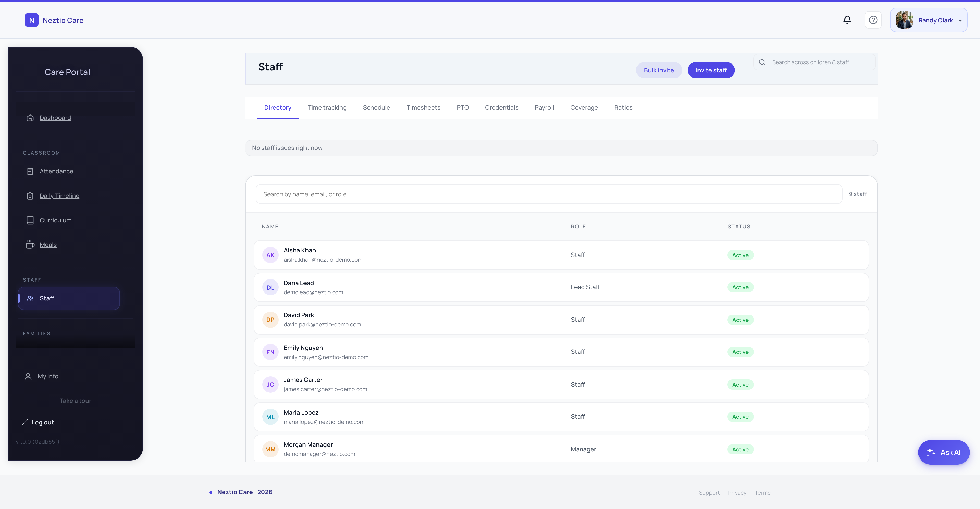Click the Bulk invite button
980x509 pixels.
659,70
